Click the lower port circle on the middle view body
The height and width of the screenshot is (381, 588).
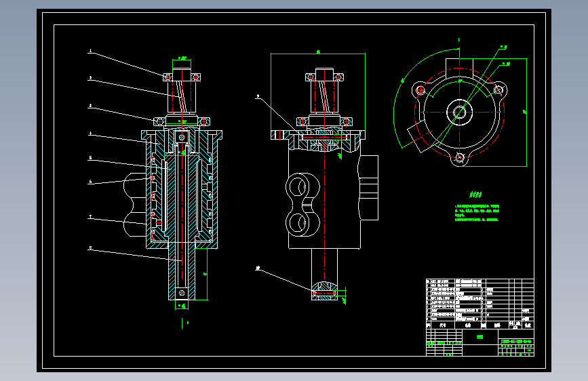coord(297,223)
